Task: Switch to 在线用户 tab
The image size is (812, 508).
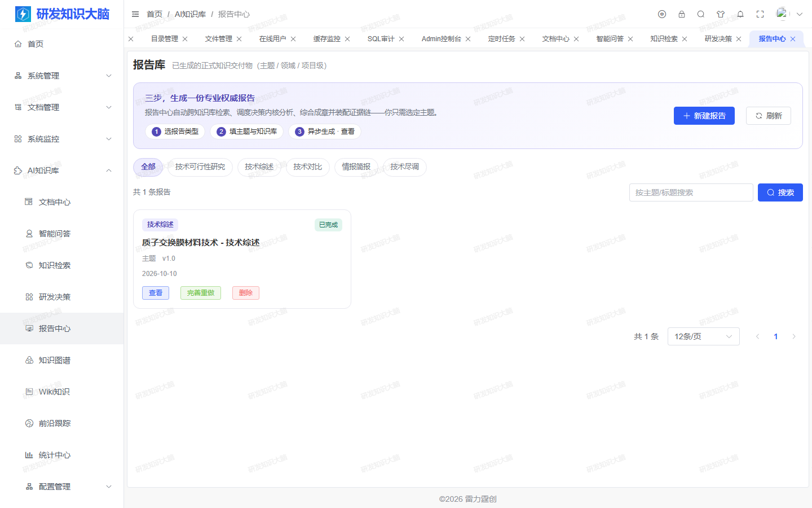Action: tap(272, 39)
